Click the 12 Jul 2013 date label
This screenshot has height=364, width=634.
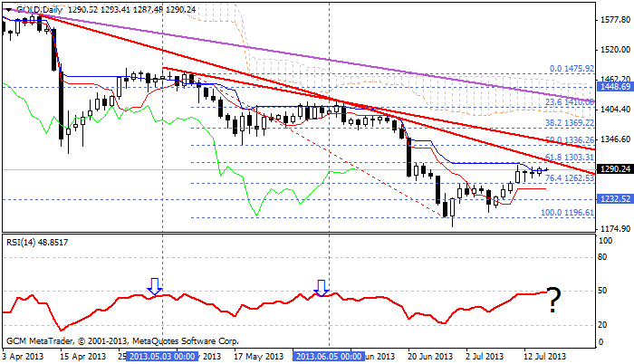tap(545, 357)
